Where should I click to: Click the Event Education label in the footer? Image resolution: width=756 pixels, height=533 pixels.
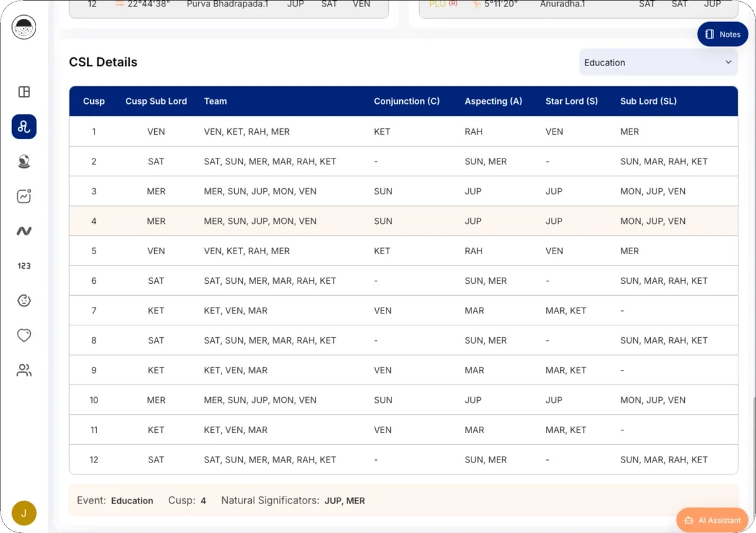click(x=115, y=501)
